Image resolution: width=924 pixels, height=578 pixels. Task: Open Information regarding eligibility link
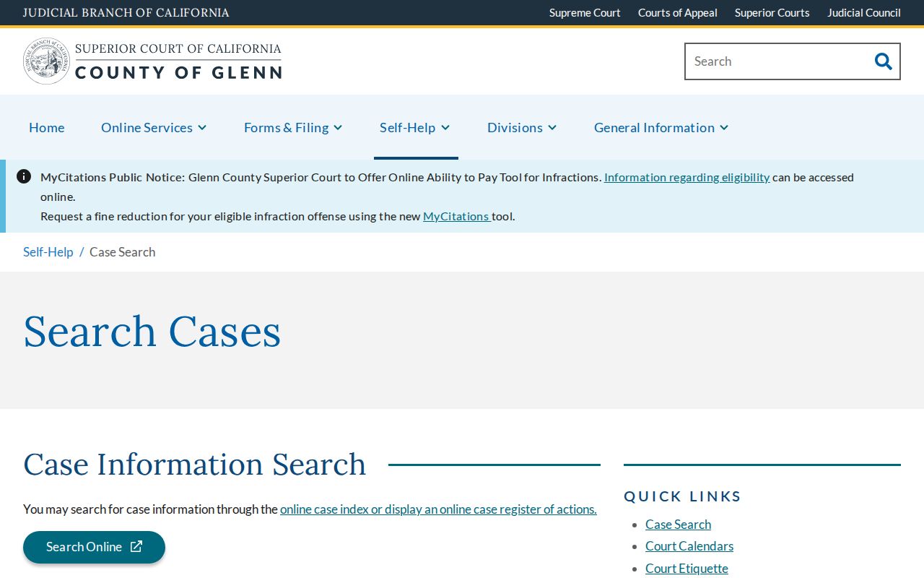click(687, 177)
